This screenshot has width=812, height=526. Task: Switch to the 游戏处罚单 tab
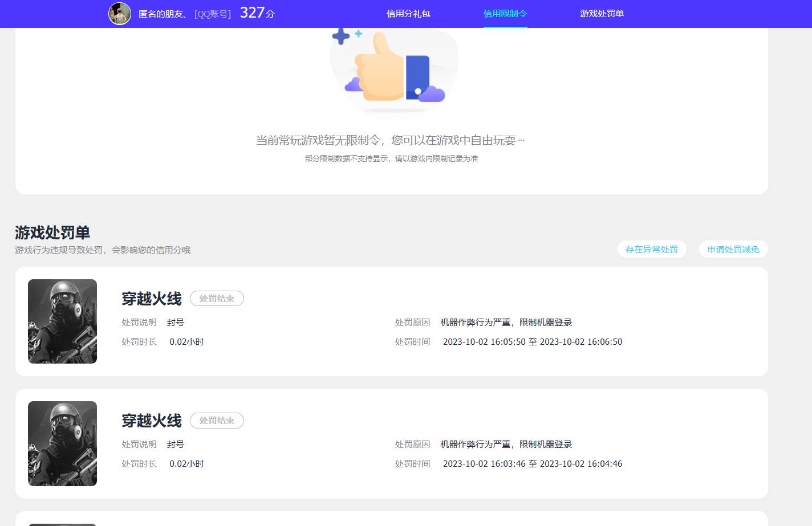point(602,14)
